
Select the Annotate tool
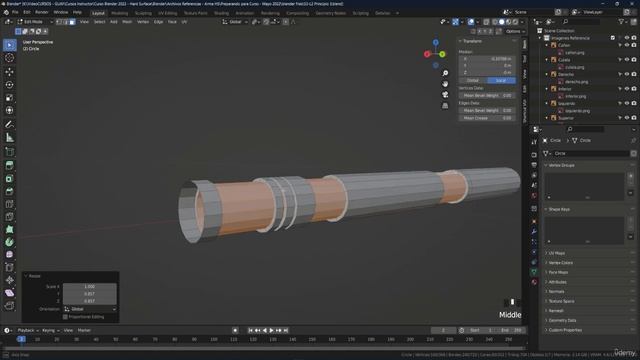9,124
